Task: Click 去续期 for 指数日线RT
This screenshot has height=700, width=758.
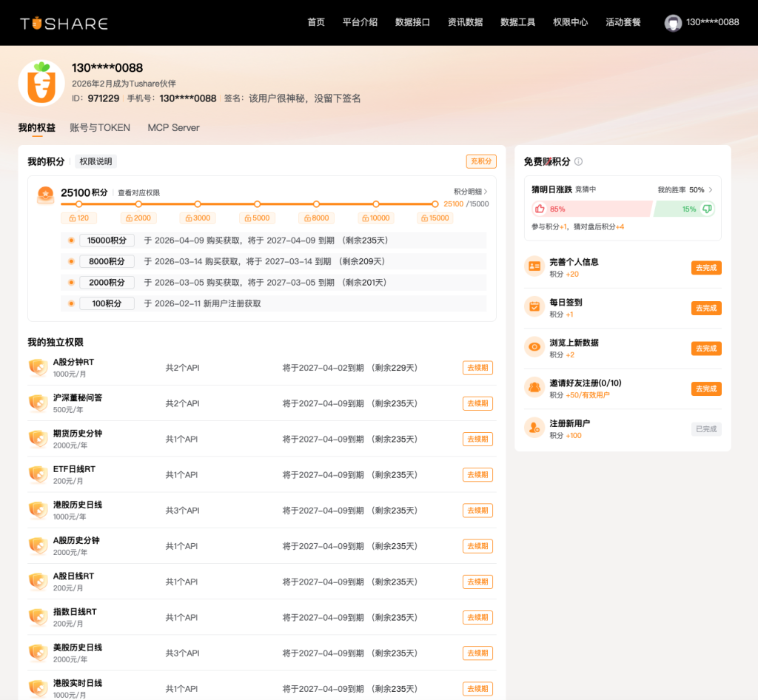Action: click(x=477, y=617)
